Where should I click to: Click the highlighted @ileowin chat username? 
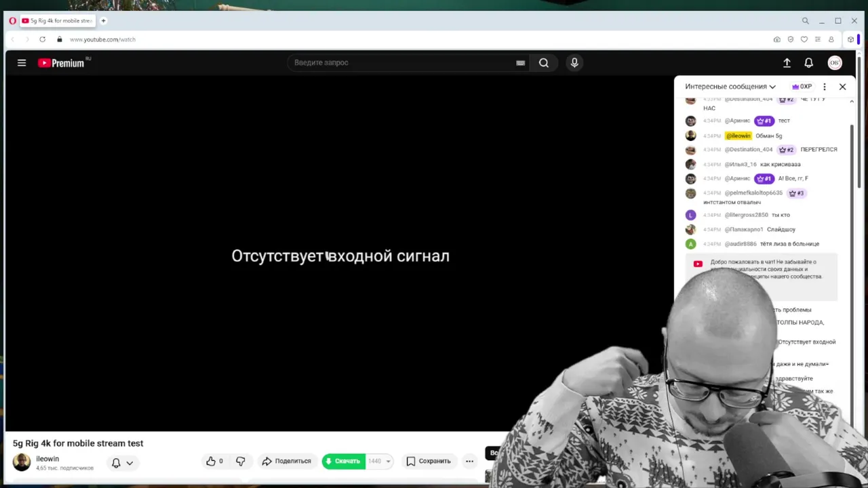tap(738, 136)
